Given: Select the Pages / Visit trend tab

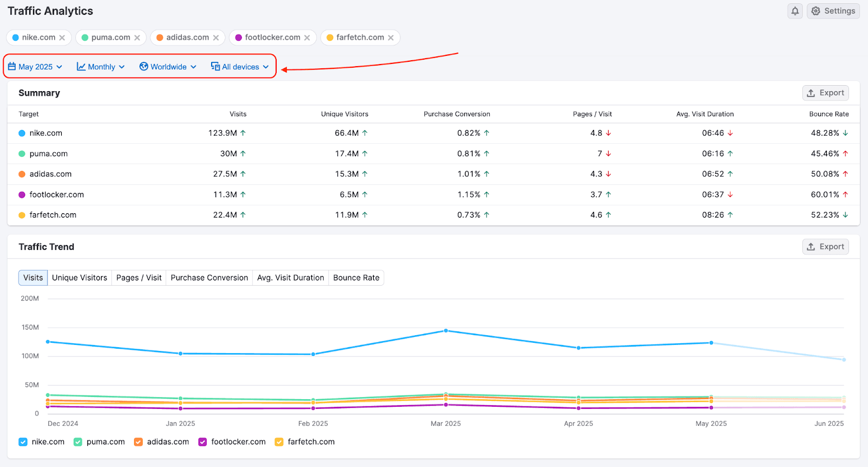Looking at the screenshot, I should pyautogui.click(x=139, y=278).
